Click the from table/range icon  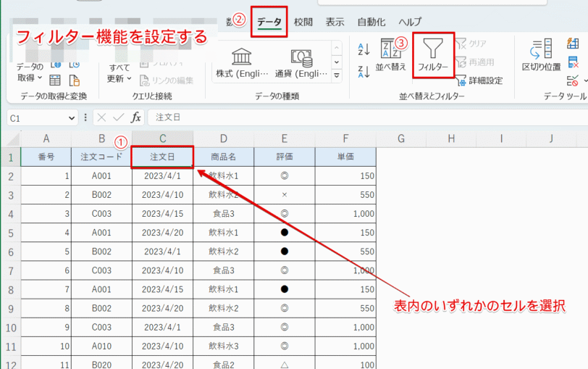[55, 80]
